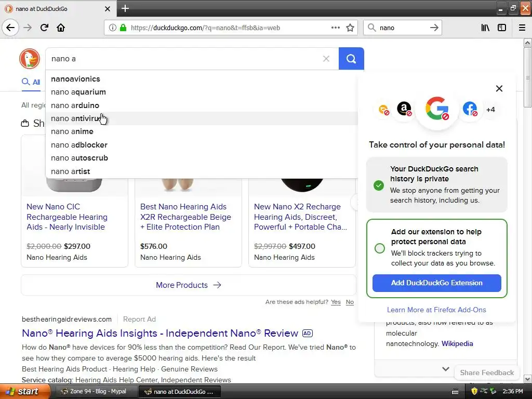This screenshot has width=532, height=399.
Task: Select the nanoavionics suggestion
Action: 202,79
